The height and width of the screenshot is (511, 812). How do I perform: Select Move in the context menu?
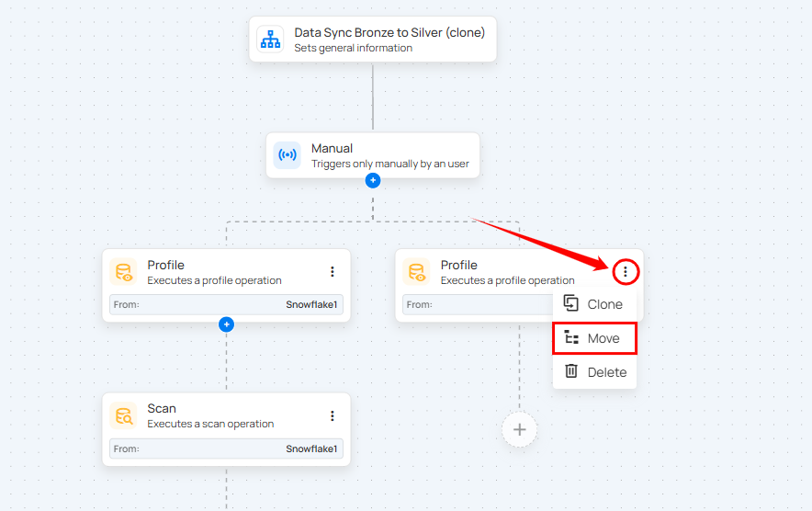coord(594,338)
